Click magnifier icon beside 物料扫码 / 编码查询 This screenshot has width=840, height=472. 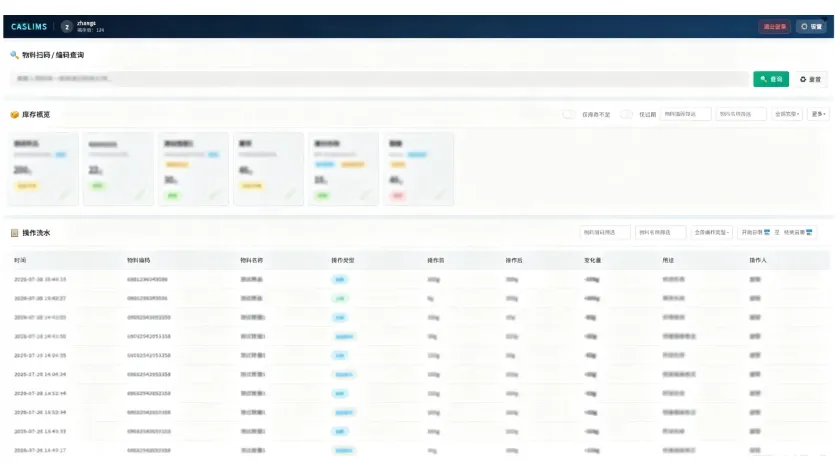(x=14, y=55)
